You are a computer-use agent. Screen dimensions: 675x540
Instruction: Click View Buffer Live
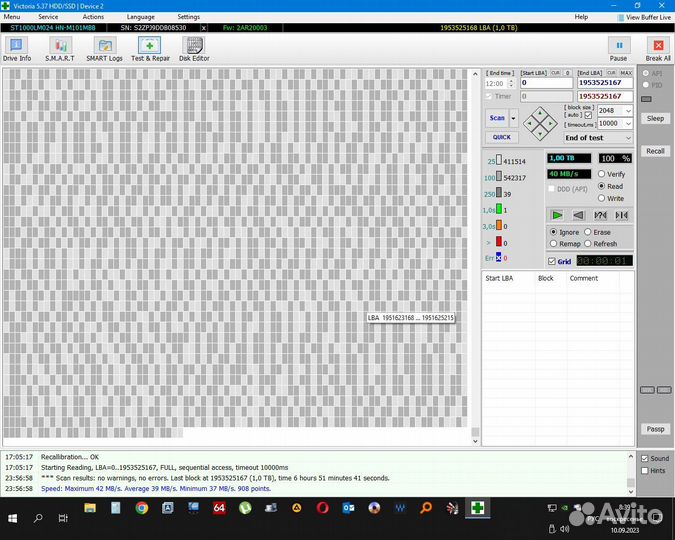pyautogui.click(x=644, y=17)
